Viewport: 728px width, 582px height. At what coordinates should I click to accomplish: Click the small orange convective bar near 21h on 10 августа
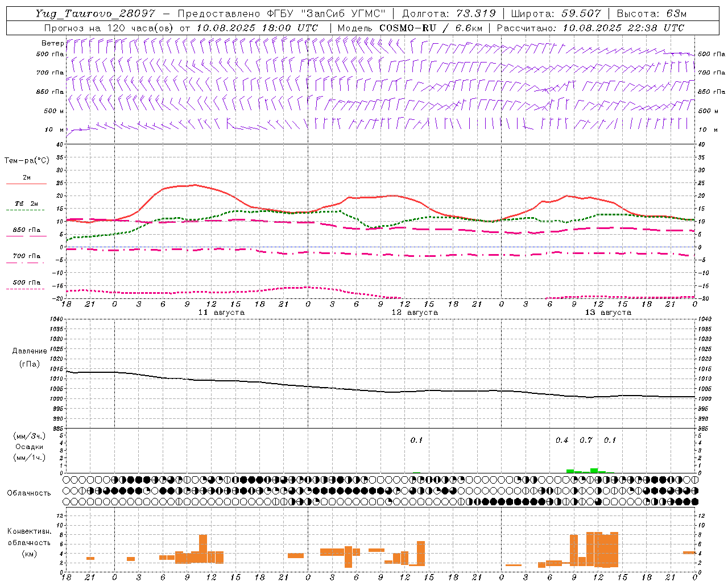click(90, 558)
